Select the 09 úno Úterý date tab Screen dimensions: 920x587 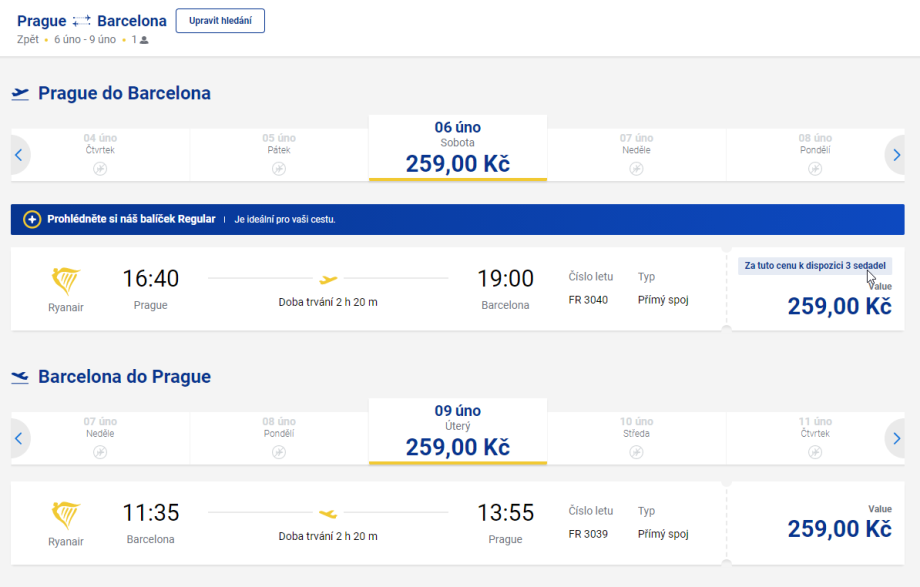[x=458, y=431]
